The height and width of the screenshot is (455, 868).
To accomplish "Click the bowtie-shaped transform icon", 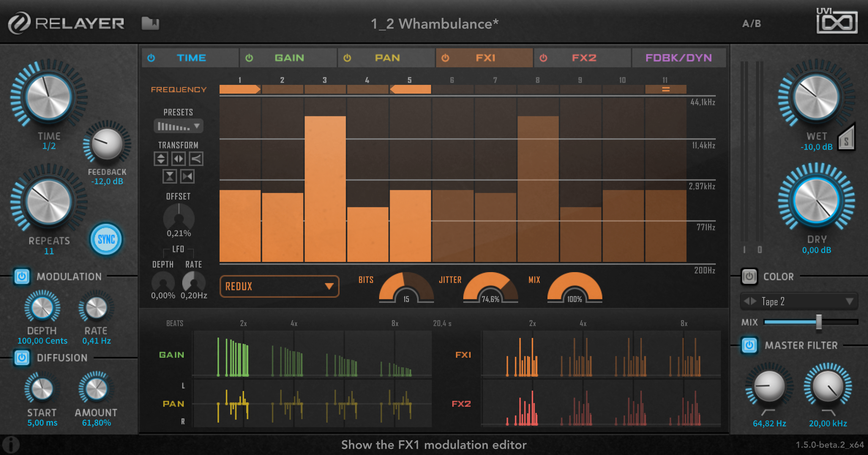I will (x=187, y=177).
